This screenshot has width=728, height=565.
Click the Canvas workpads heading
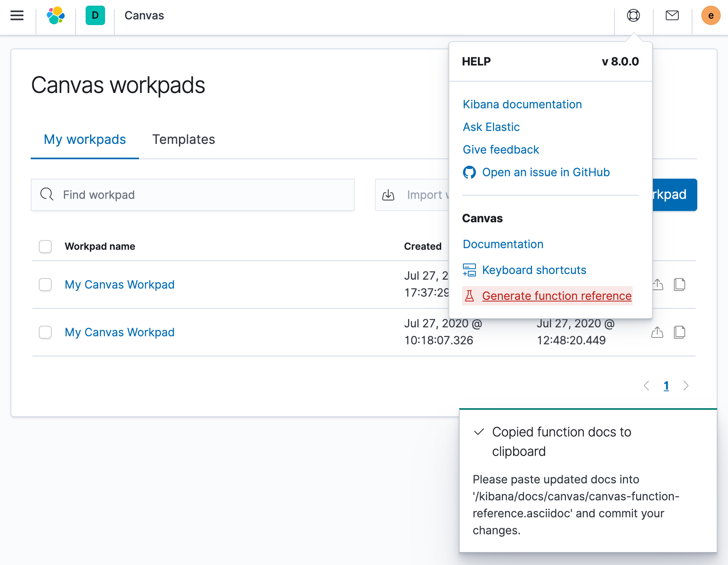tap(118, 85)
